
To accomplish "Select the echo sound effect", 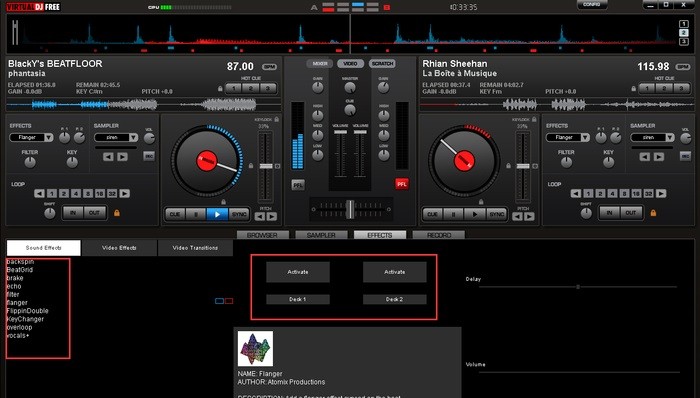I will (14, 286).
